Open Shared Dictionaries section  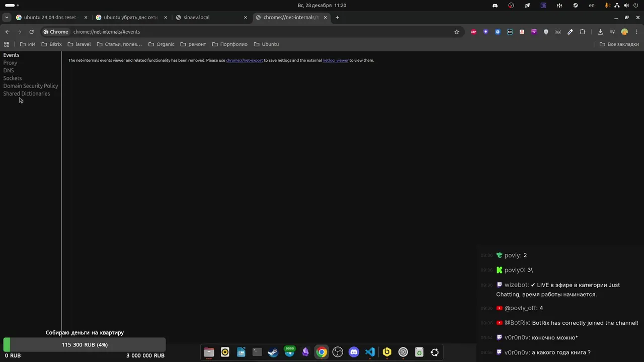point(27,94)
